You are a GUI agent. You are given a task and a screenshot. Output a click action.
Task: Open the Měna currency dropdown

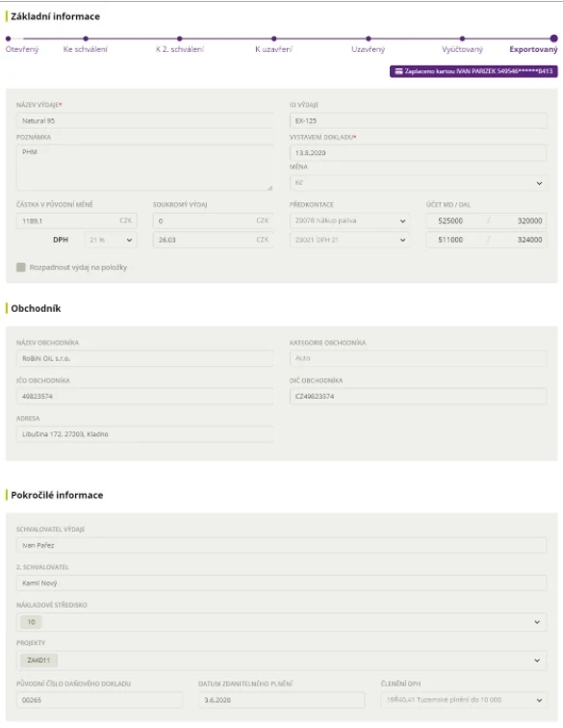tap(419, 183)
